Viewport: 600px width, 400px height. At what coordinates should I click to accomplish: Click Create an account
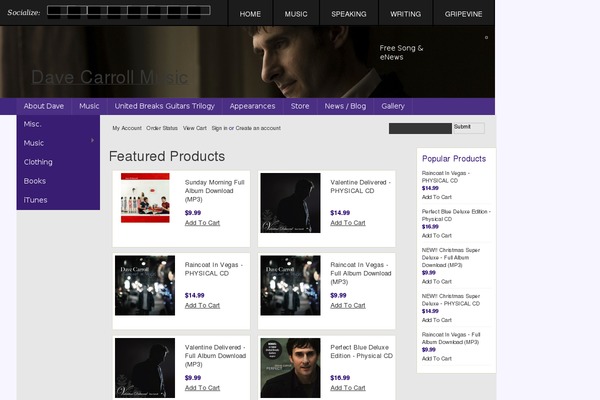(x=258, y=128)
